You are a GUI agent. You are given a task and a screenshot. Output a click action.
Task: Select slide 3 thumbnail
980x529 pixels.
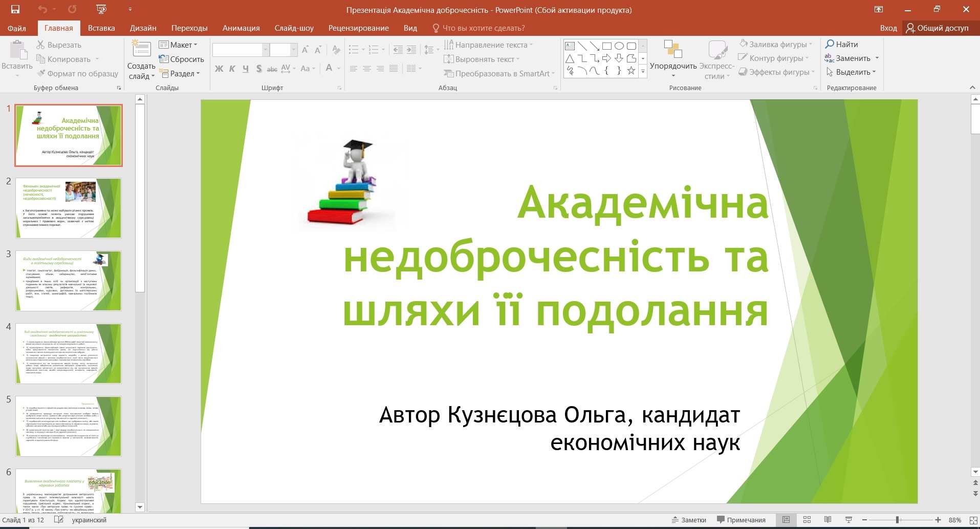69,281
